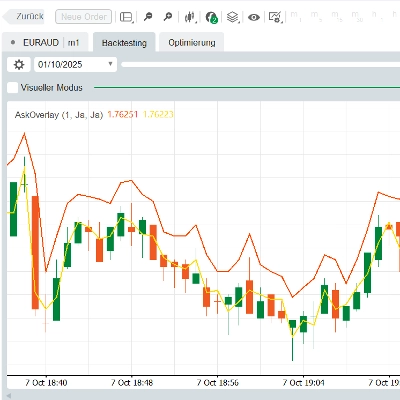
Task: Zoom in on the chart
Action: click(x=168, y=16)
